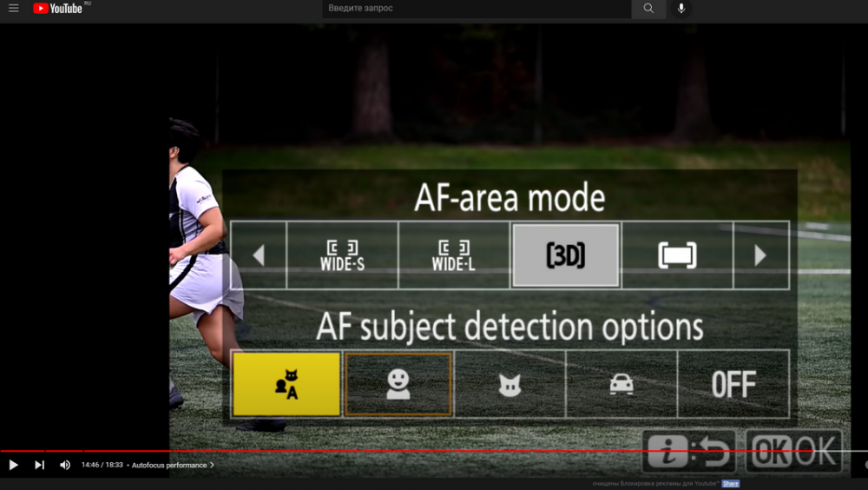Go to YouTube home via the logo
868x490 pixels.
(x=57, y=9)
